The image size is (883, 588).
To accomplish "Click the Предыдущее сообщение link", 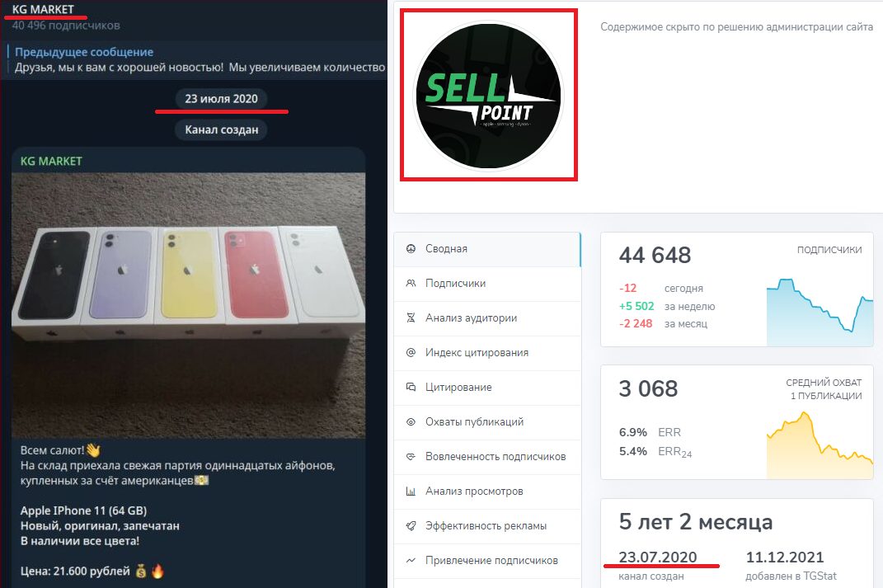I will 84,52.
